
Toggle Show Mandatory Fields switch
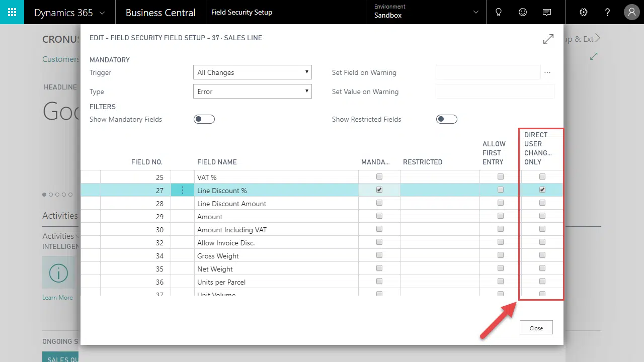click(204, 119)
